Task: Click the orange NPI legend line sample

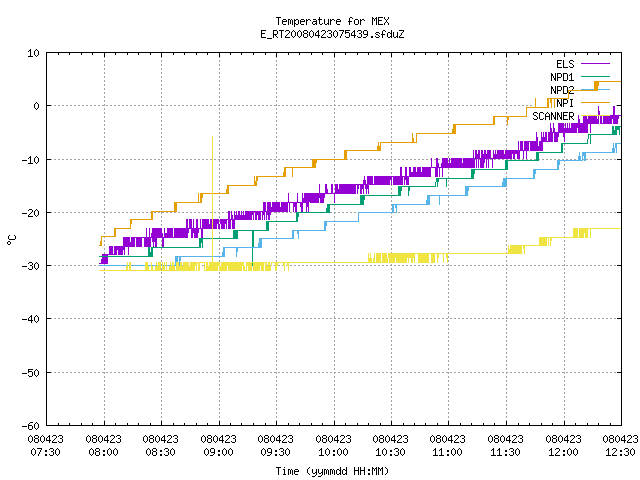Action: 595,103
